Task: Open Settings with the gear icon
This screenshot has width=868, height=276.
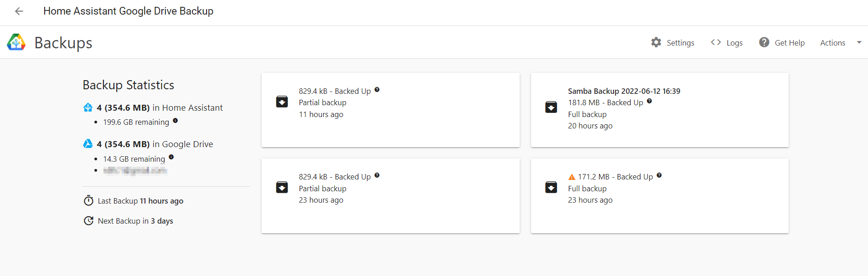Action: pyautogui.click(x=656, y=42)
